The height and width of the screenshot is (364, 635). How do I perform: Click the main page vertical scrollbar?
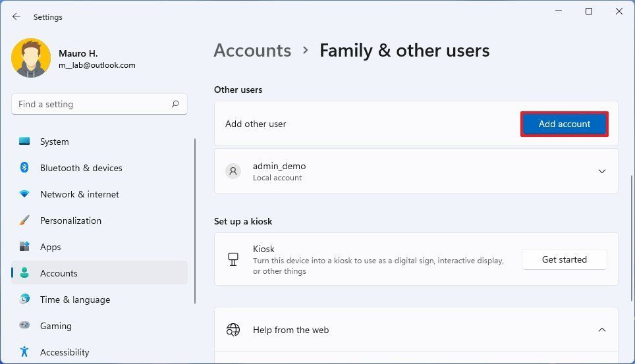tap(631, 238)
